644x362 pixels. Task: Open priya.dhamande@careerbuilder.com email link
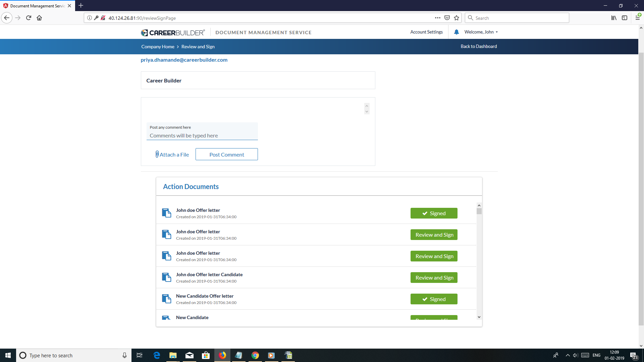[x=184, y=60]
